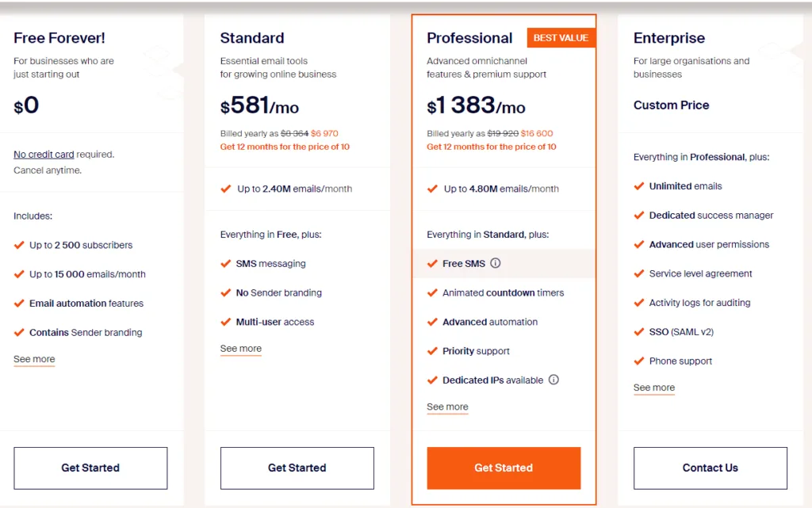The width and height of the screenshot is (812, 508).
Task: Click the Standard plan $581/mo price
Action: [259, 105]
